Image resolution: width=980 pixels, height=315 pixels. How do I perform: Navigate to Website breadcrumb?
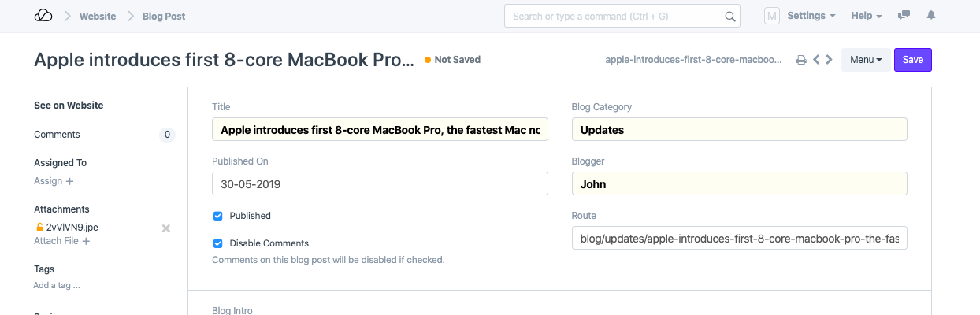click(x=98, y=16)
